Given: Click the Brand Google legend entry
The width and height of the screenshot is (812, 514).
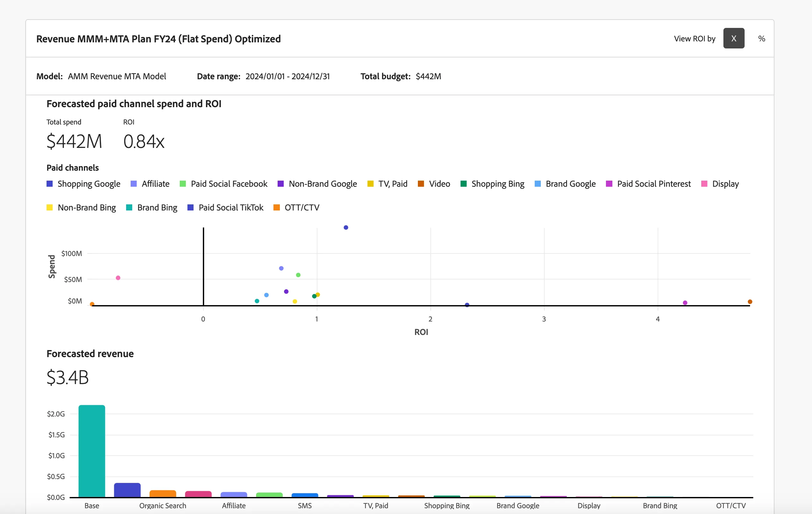Looking at the screenshot, I should coord(565,184).
